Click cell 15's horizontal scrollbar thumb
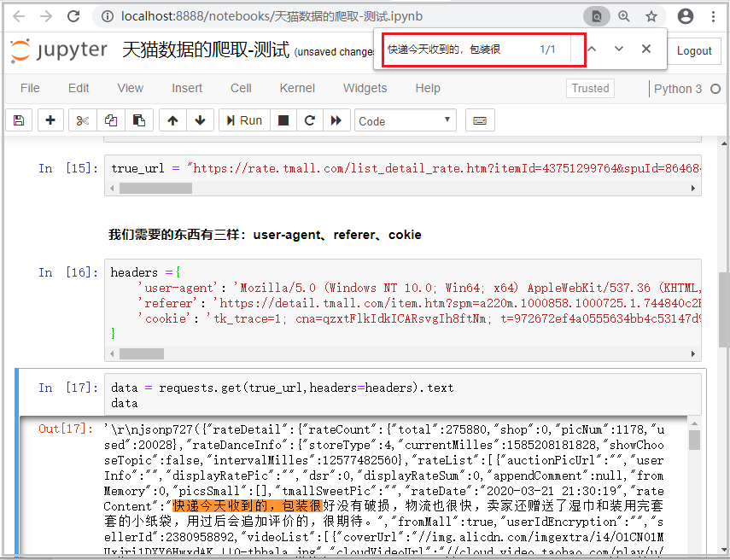This screenshot has width=730, height=560. [x=155, y=188]
